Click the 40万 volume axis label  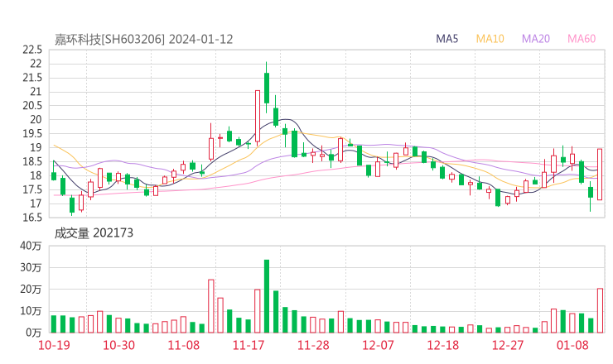coord(31,246)
